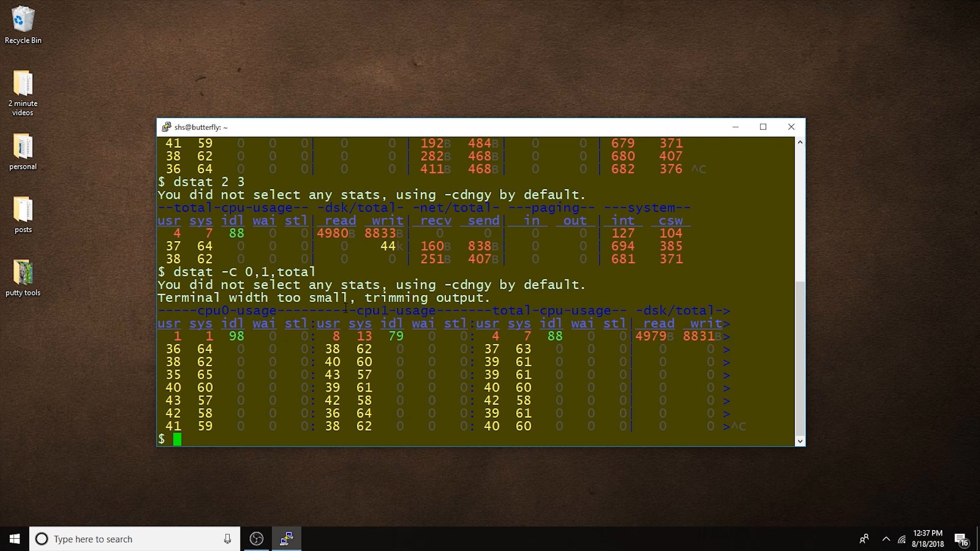Click the terminal vertical scrollbar thumb
This screenshot has width=980, height=551.
800,358
